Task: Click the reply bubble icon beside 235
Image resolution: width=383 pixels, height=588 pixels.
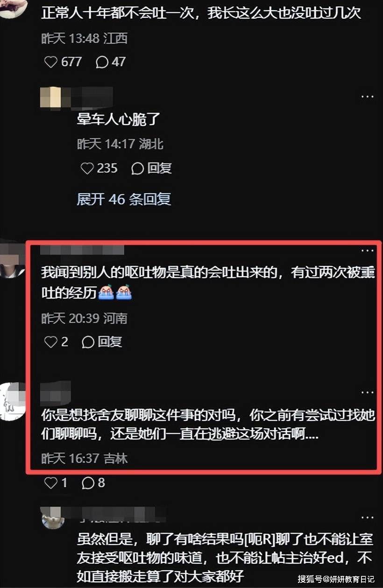Action: click(x=137, y=168)
